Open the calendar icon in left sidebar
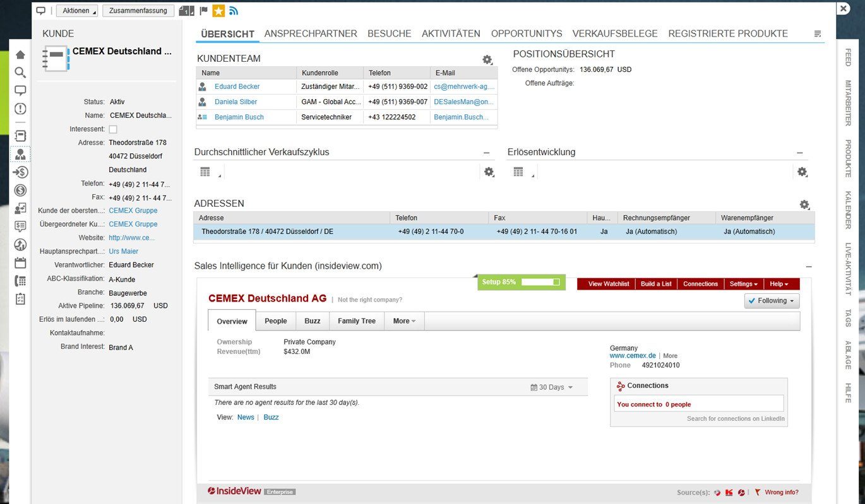The image size is (865, 504). click(20, 262)
